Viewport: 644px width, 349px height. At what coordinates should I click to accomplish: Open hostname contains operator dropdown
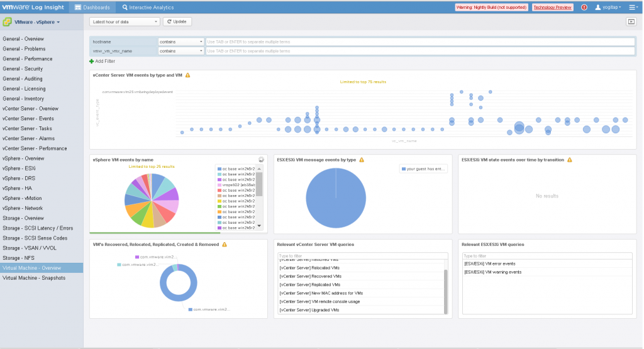180,42
